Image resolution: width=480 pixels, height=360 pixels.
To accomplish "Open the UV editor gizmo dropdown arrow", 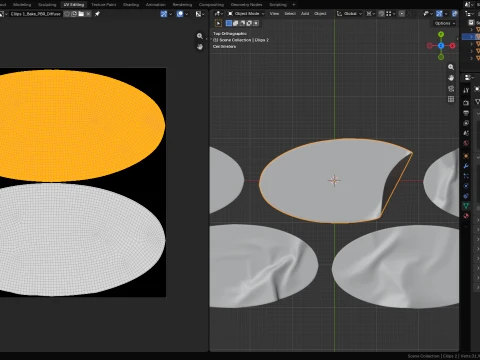I will 171,14.
